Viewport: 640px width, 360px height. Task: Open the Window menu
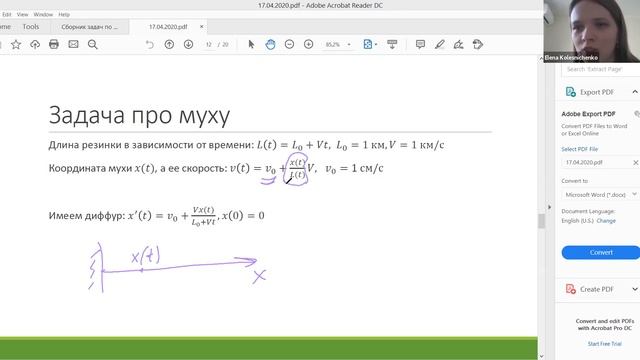coord(43,14)
